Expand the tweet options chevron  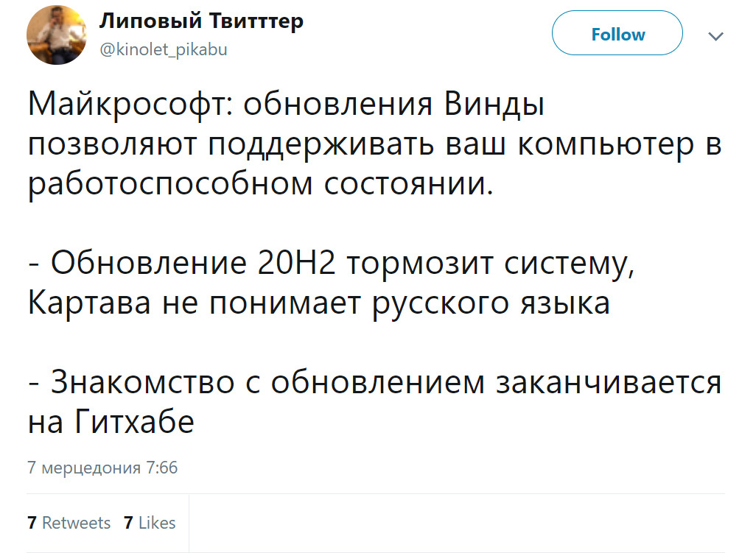[x=716, y=36]
